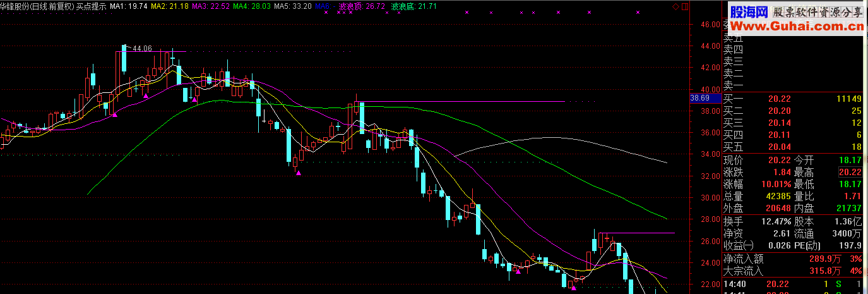868x294 pixels.
Task: Click the 44.06 high price label
Action: (x=143, y=48)
